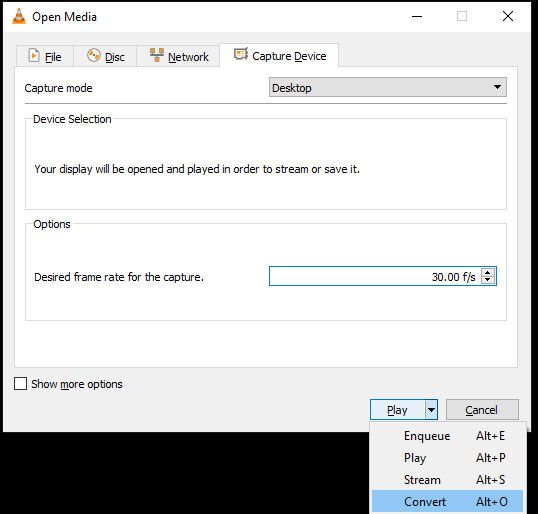Click the main Play button
Screen dimensions: 538x514
pos(398,410)
